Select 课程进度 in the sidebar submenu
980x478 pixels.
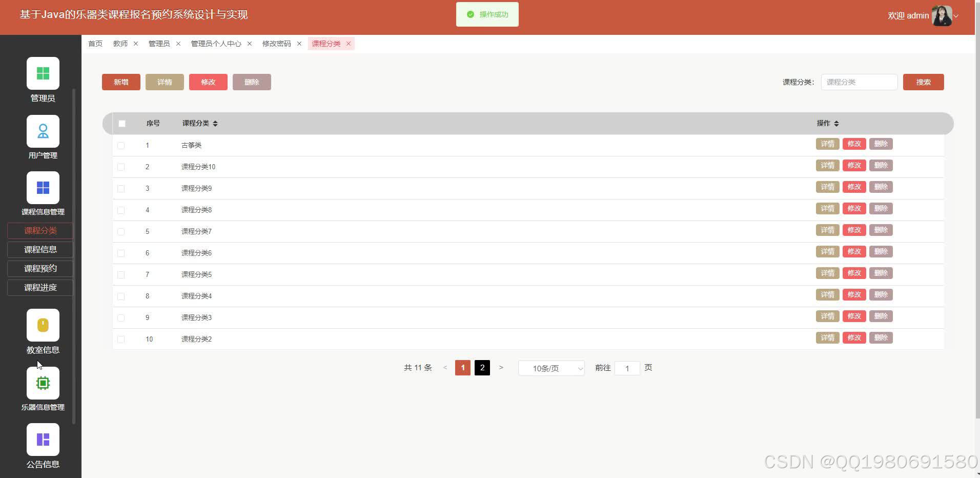click(x=40, y=288)
